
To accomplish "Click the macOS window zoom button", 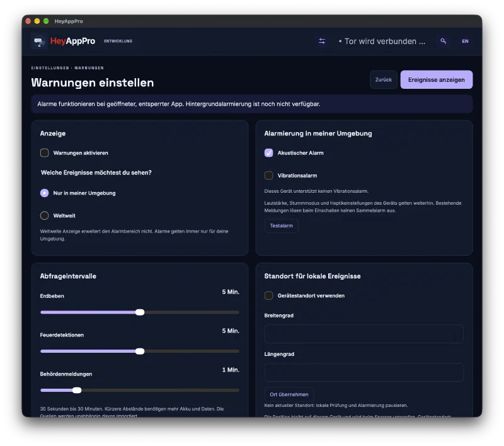I will tap(46, 21).
